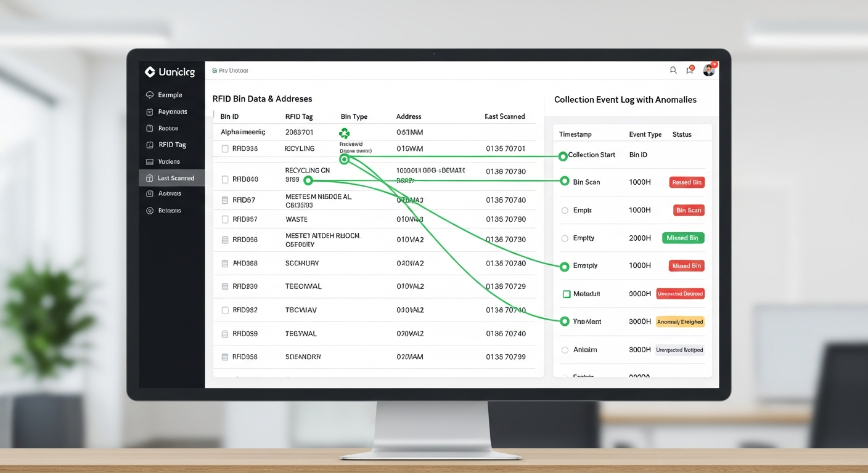
Task: Click the list icon on the AHD368 row
Action: click(225, 264)
